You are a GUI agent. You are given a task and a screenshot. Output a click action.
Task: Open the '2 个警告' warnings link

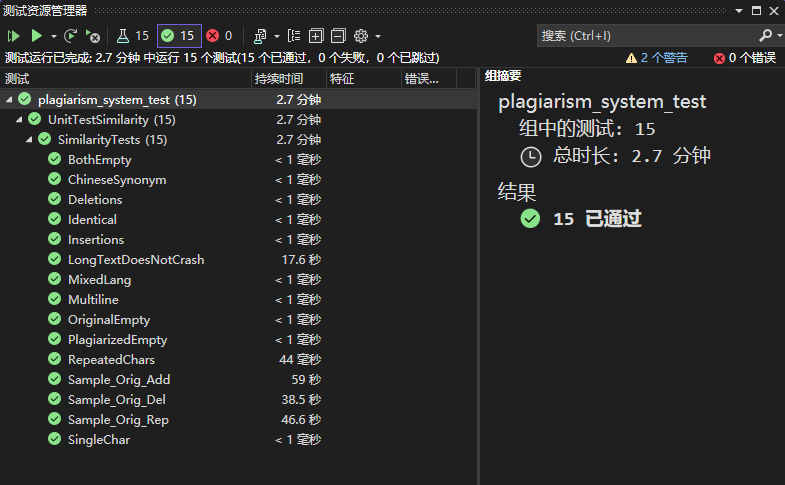point(664,58)
